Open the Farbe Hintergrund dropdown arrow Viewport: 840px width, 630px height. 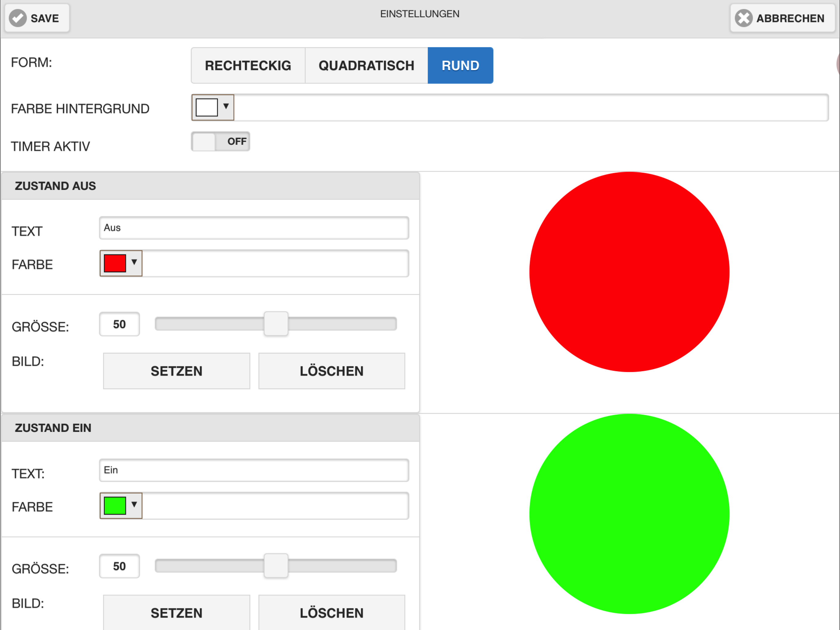click(226, 106)
